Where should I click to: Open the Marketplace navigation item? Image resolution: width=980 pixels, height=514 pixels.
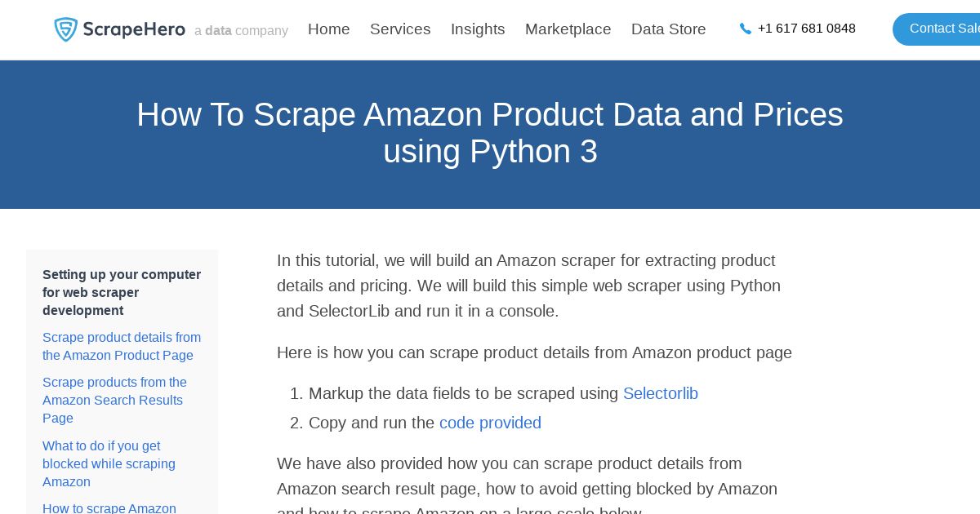568,29
